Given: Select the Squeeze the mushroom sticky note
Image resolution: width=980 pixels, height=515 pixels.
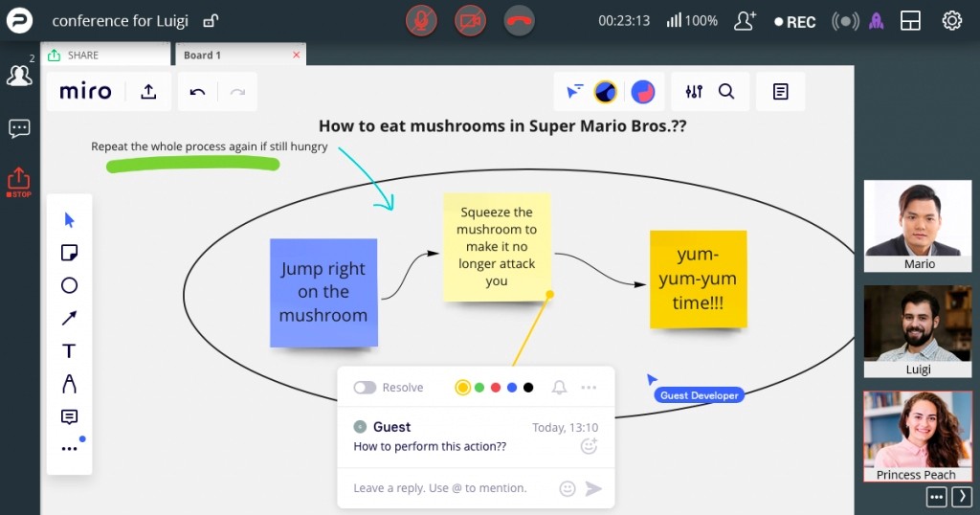Looking at the screenshot, I should pyautogui.click(x=497, y=247).
